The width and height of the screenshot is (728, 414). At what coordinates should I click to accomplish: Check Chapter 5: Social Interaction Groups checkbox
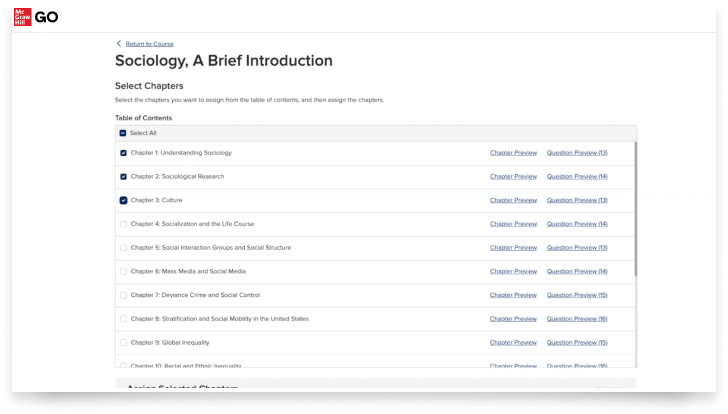[x=124, y=247]
